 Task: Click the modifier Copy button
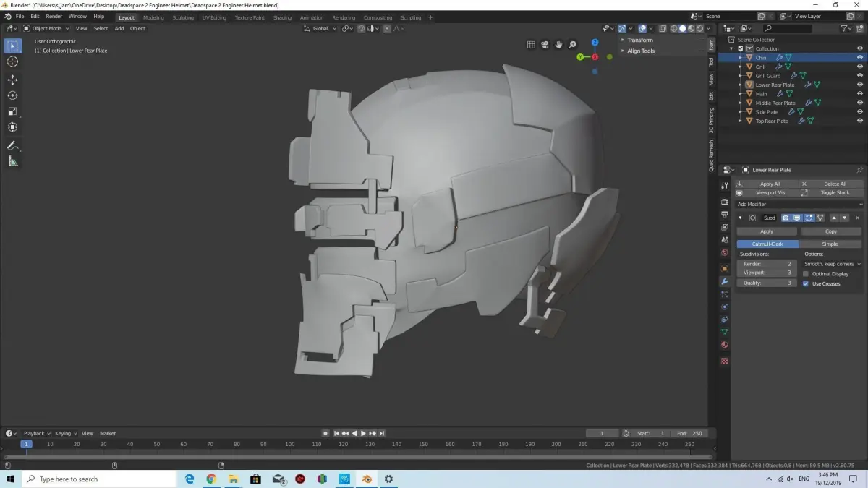point(831,231)
